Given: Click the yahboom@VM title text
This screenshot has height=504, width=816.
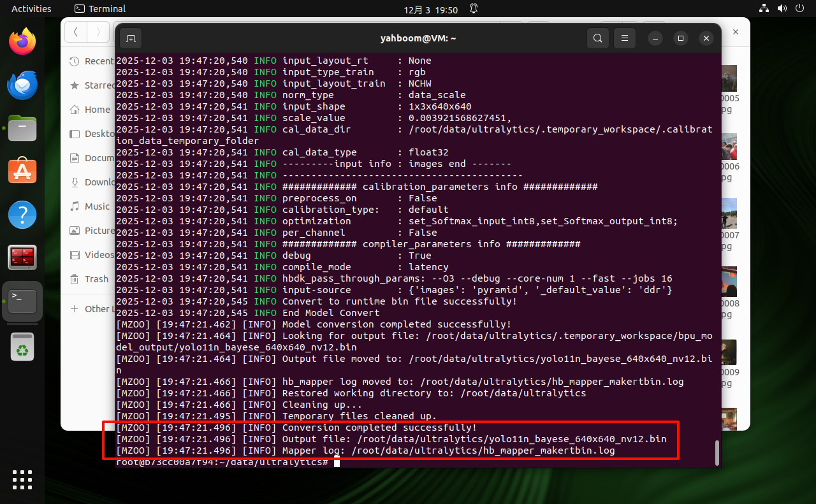Looking at the screenshot, I should point(418,38).
